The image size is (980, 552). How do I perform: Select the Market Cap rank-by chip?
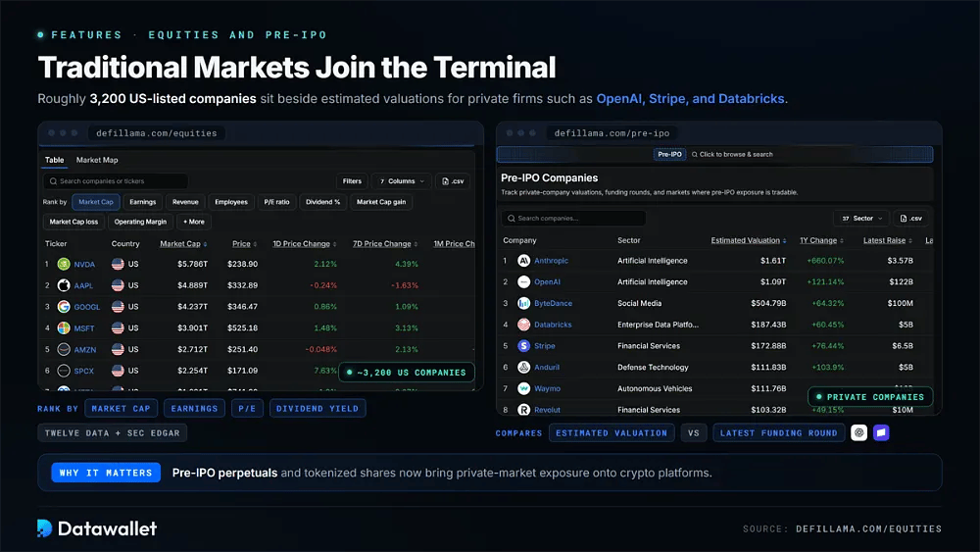tap(96, 202)
